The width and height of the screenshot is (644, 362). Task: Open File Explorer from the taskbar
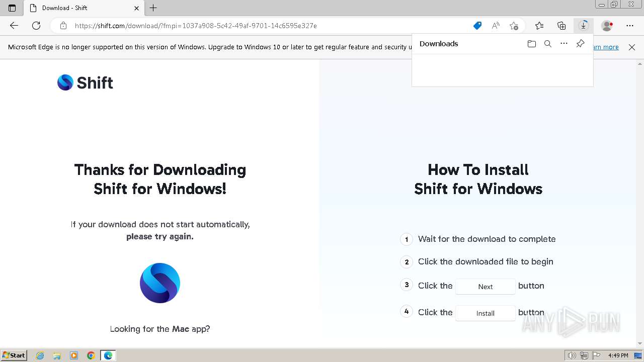pos(57,355)
